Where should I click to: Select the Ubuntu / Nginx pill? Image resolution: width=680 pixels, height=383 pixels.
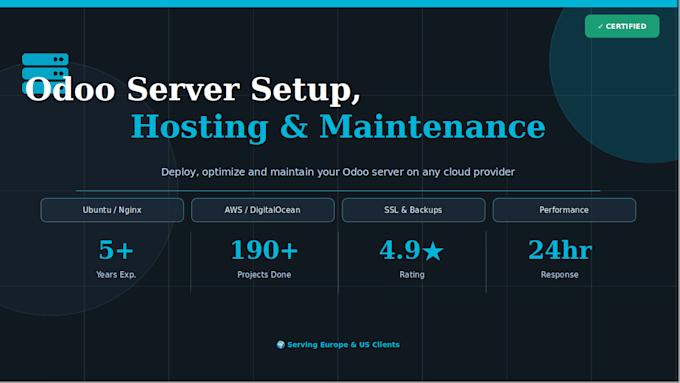(x=112, y=210)
